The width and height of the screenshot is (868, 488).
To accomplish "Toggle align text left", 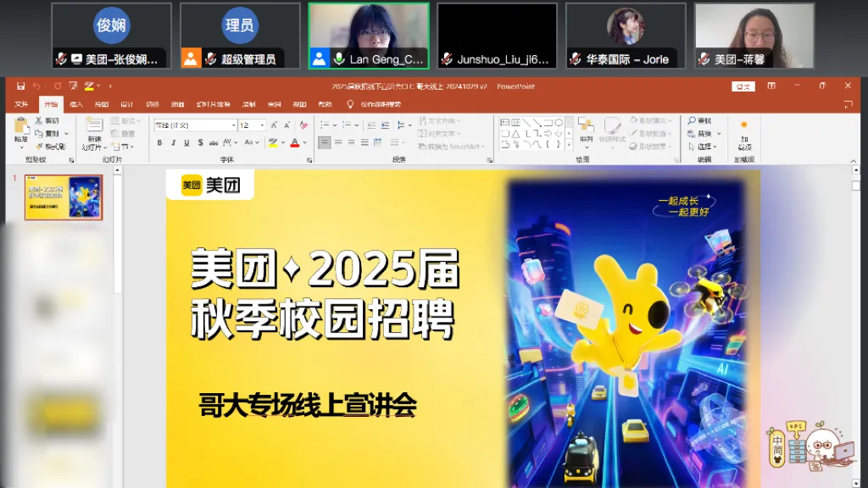I will [325, 142].
